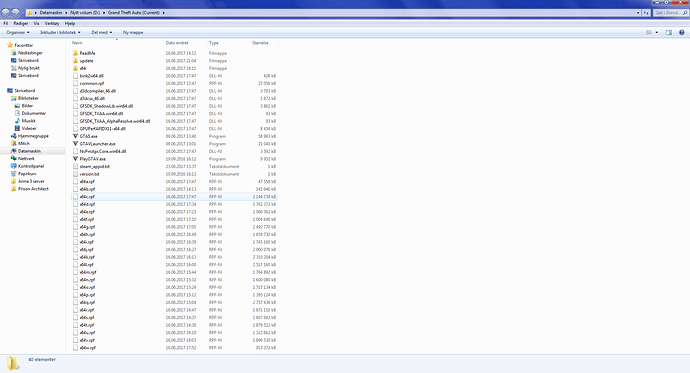This screenshot has height=373, width=690.
Task: Select Mitch in navigation pane
Action: pyautogui.click(x=24, y=143)
